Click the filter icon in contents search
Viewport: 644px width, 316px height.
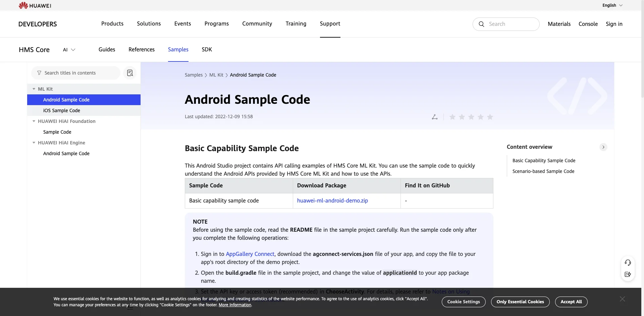coord(39,73)
